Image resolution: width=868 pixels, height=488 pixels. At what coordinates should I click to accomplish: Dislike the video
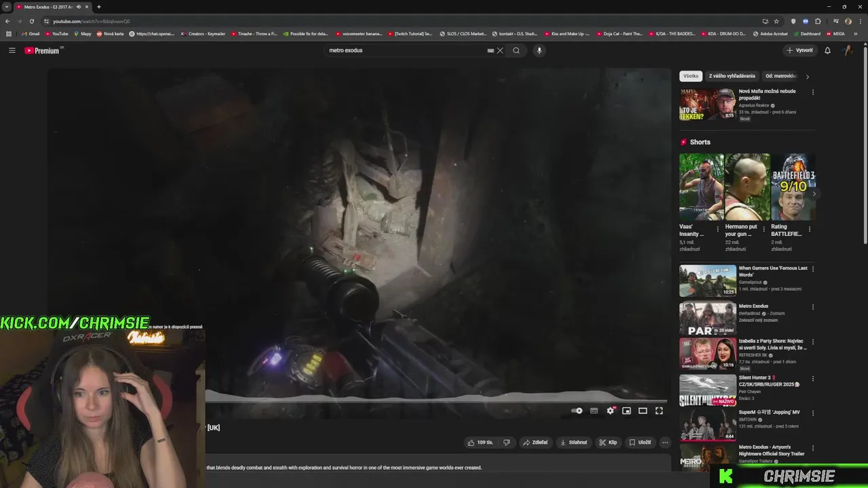tap(506, 443)
